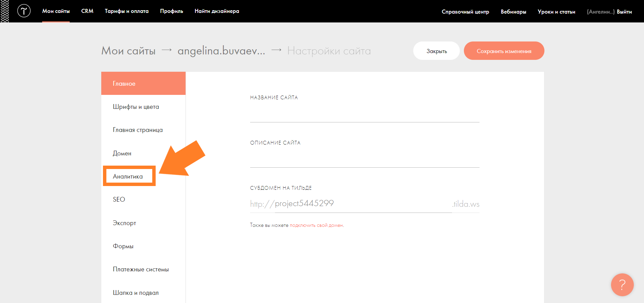Edit the project5445299 subdomain field
The width and height of the screenshot is (644, 303).
point(362,204)
